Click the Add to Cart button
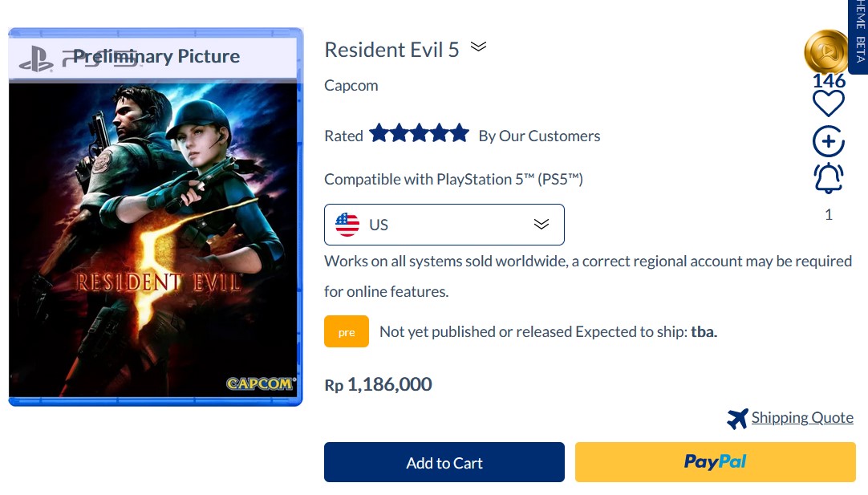 [x=444, y=462]
